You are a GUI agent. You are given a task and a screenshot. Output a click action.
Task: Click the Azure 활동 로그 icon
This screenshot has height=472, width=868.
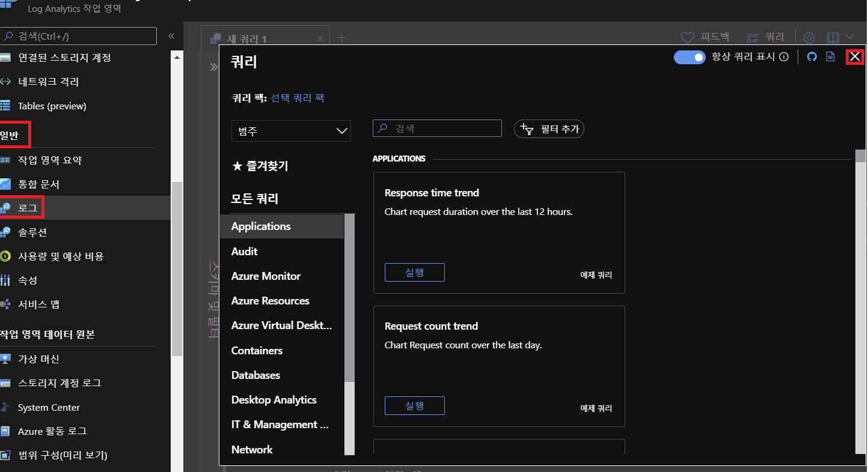[5, 431]
